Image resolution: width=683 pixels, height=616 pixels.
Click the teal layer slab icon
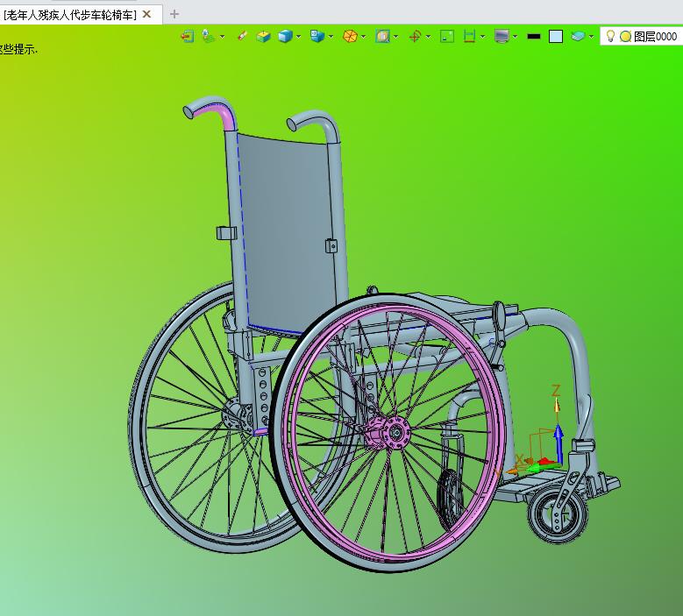pos(578,36)
